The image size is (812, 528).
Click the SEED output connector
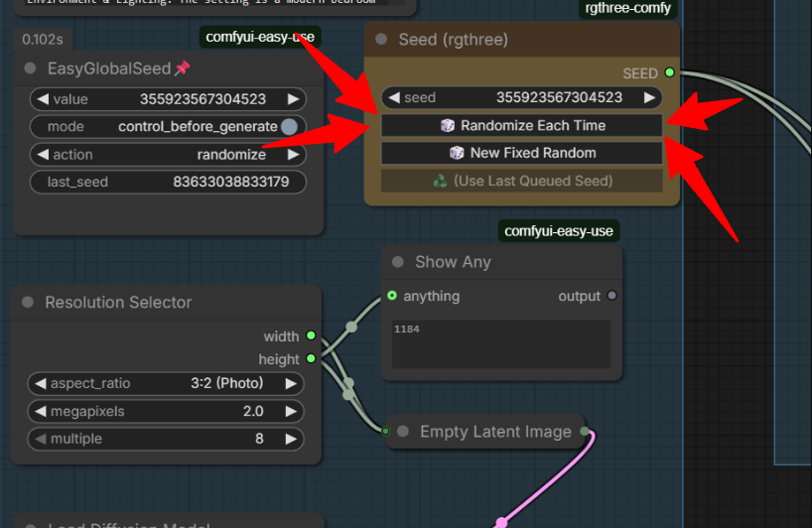click(x=670, y=72)
